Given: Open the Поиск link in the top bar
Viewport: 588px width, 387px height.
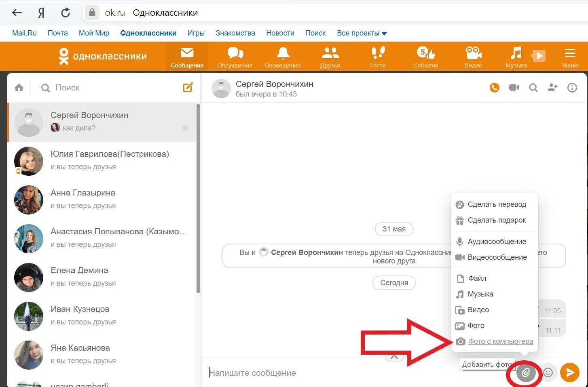Looking at the screenshot, I should point(315,33).
